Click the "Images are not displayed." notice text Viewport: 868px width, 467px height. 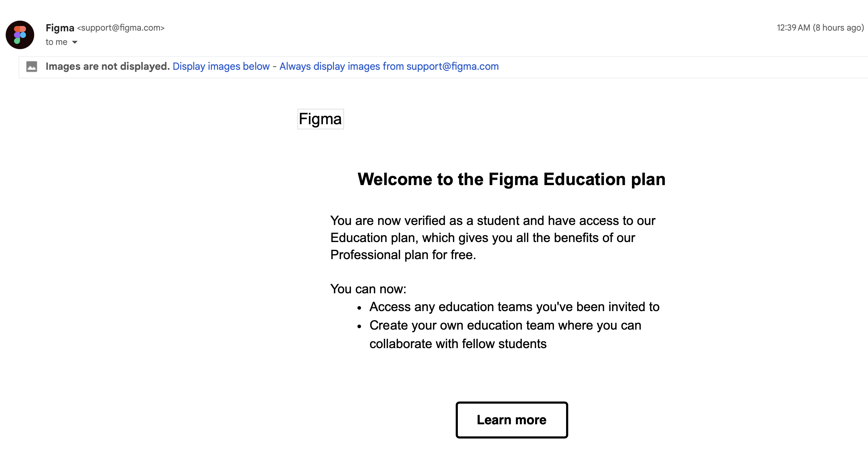click(x=108, y=67)
